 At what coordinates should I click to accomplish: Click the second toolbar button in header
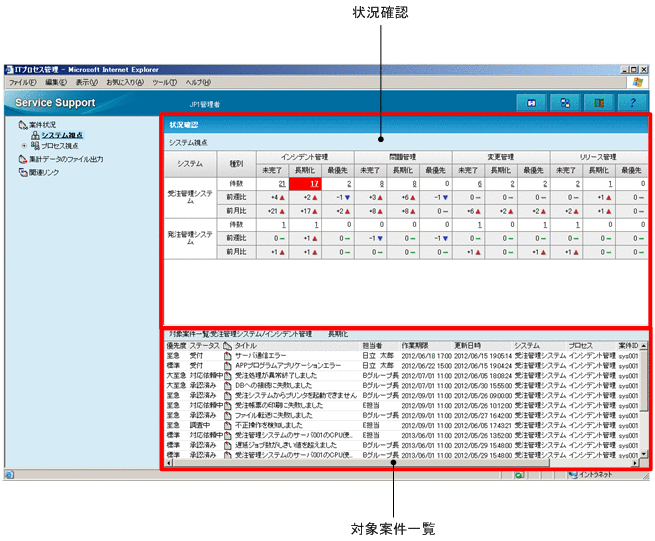[565, 102]
